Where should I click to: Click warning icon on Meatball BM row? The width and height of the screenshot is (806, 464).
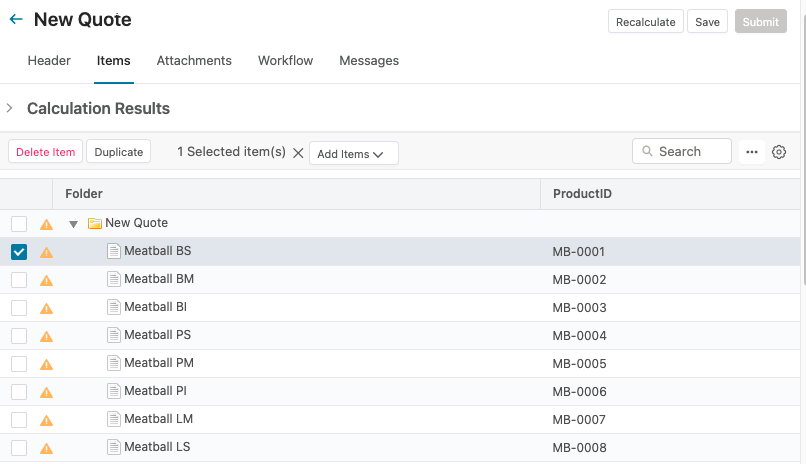point(46,280)
